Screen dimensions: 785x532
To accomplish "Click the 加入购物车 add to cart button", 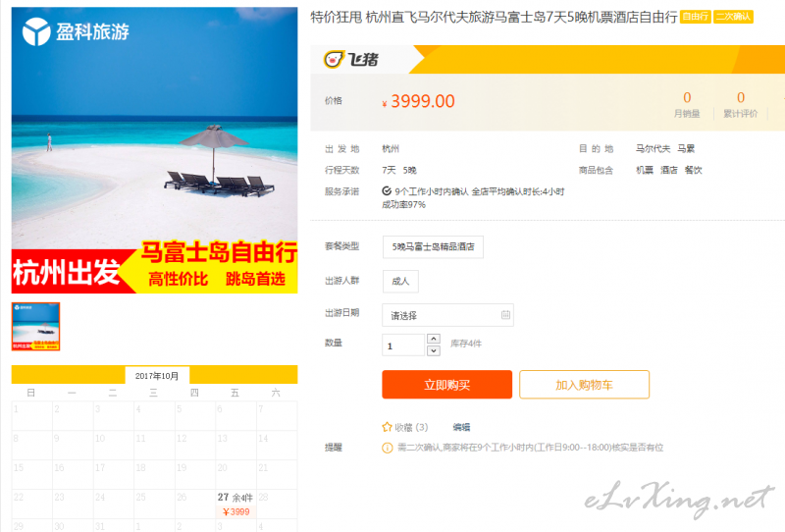I will (584, 385).
